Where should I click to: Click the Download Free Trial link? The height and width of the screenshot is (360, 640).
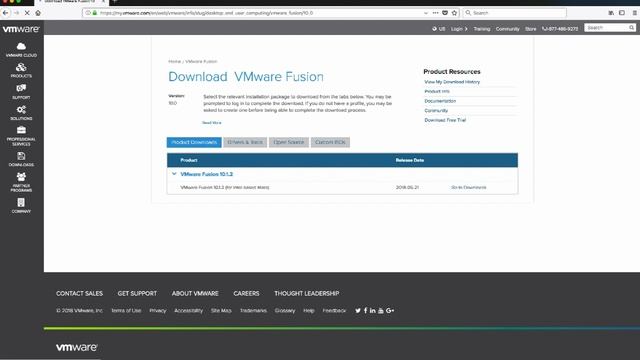(445, 120)
